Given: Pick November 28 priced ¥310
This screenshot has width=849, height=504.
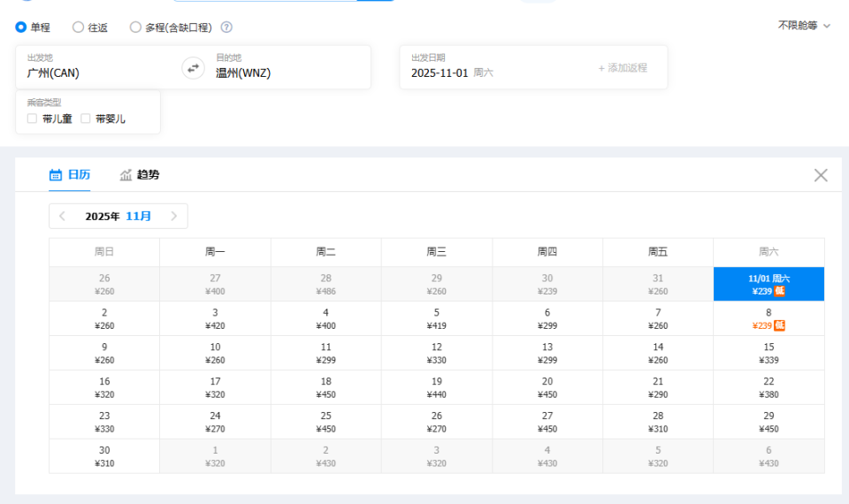Looking at the screenshot, I should [x=658, y=422].
